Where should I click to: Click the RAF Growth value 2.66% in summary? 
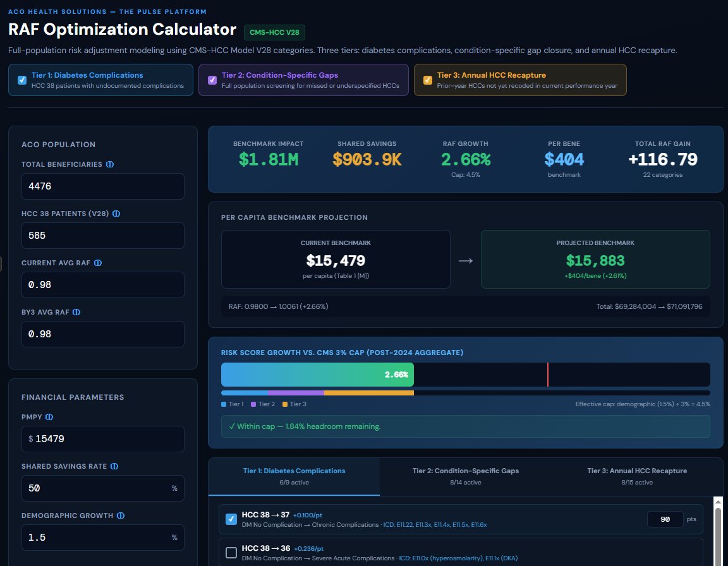click(x=466, y=159)
